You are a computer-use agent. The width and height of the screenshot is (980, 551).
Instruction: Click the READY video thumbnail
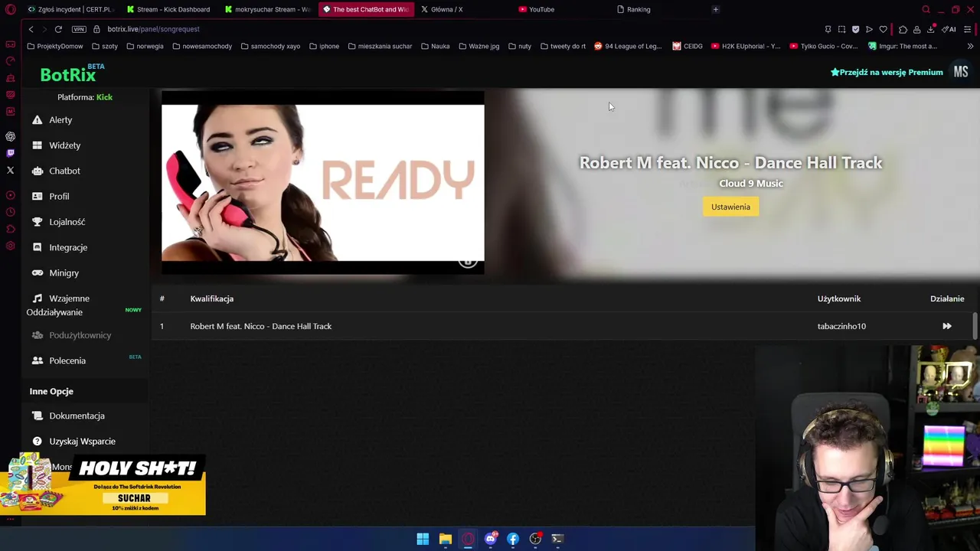(x=322, y=182)
